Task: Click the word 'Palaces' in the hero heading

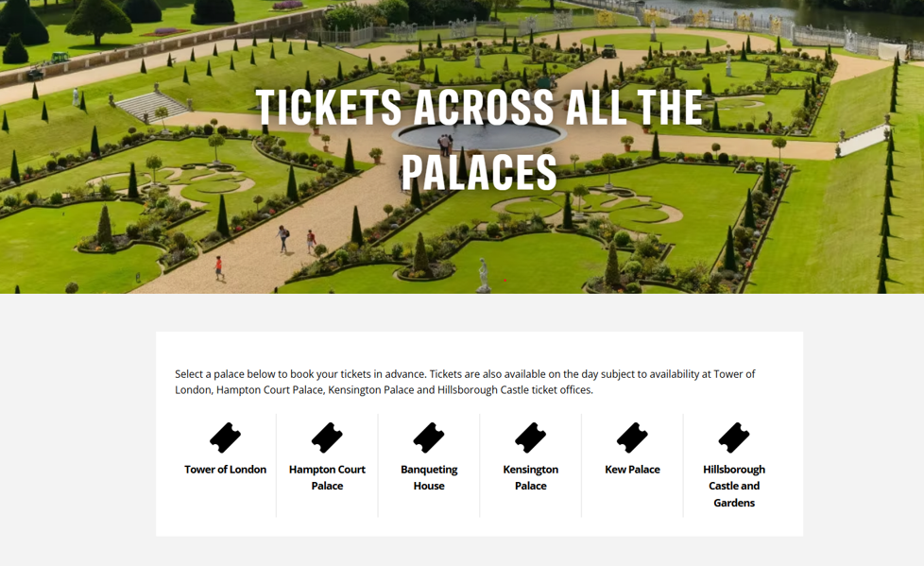Action: coord(479,172)
